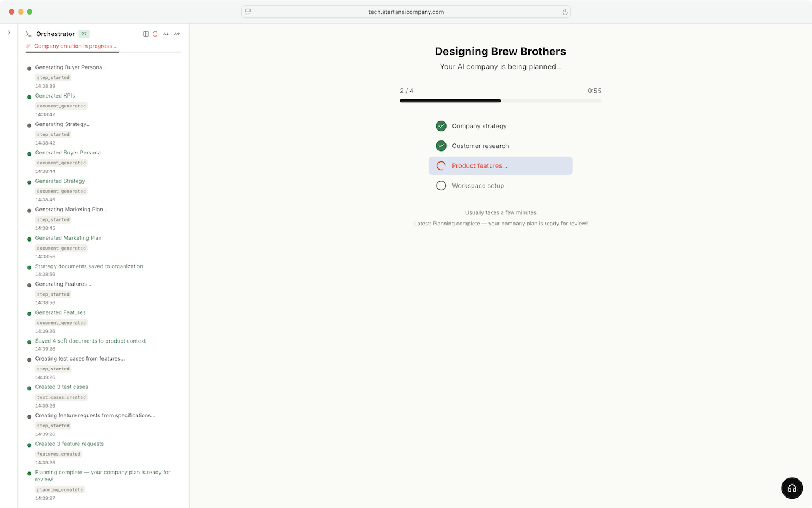This screenshot has height=508, width=812.
Task: Open the Created 3 feature requests entry
Action: [x=70, y=444]
